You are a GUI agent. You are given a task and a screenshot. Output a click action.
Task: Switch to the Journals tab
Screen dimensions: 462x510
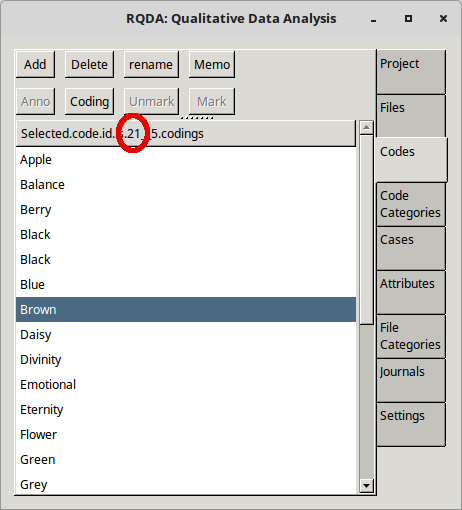pos(411,380)
